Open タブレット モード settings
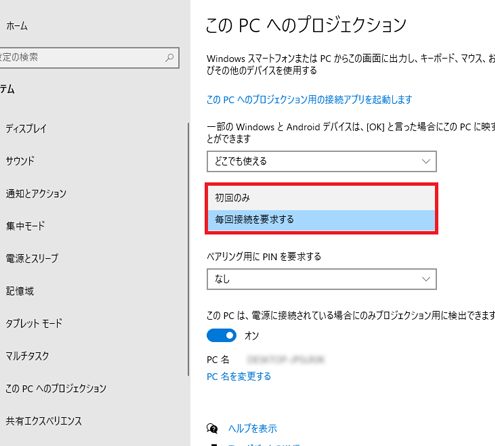This screenshot has width=495, height=446. [34, 323]
